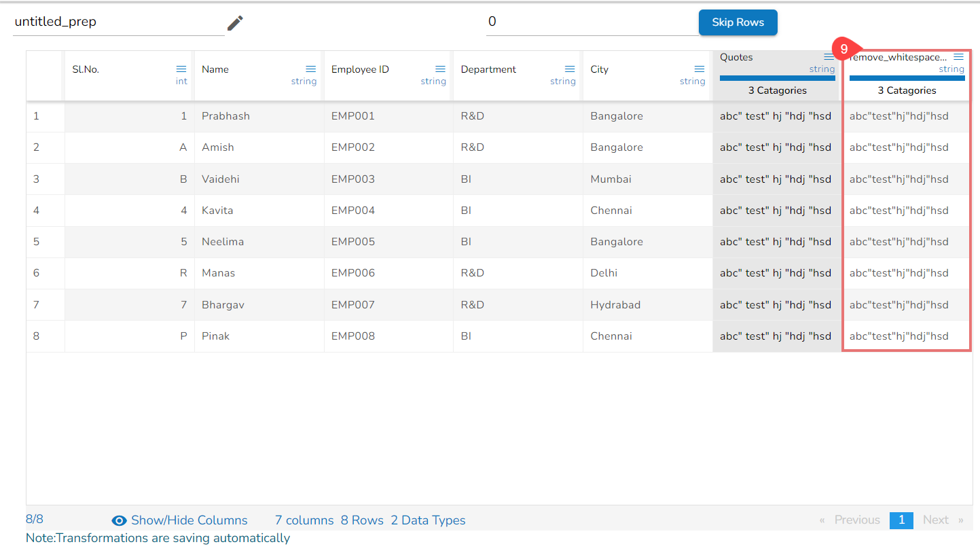Click the 2 Data Types summary link

(x=428, y=520)
